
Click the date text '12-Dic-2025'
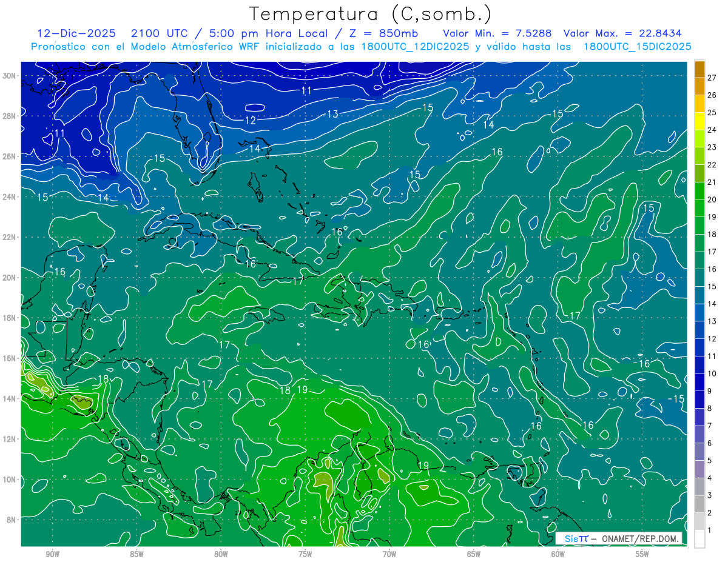click(75, 33)
